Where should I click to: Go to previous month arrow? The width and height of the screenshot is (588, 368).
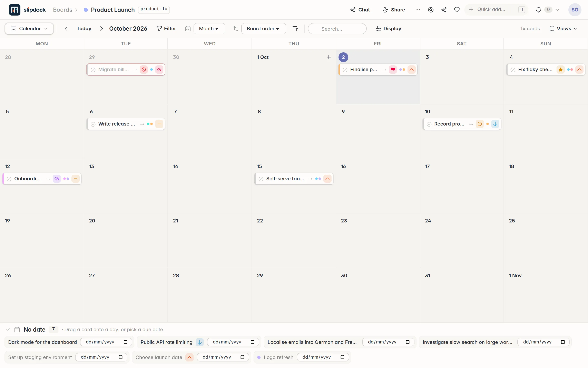click(66, 29)
